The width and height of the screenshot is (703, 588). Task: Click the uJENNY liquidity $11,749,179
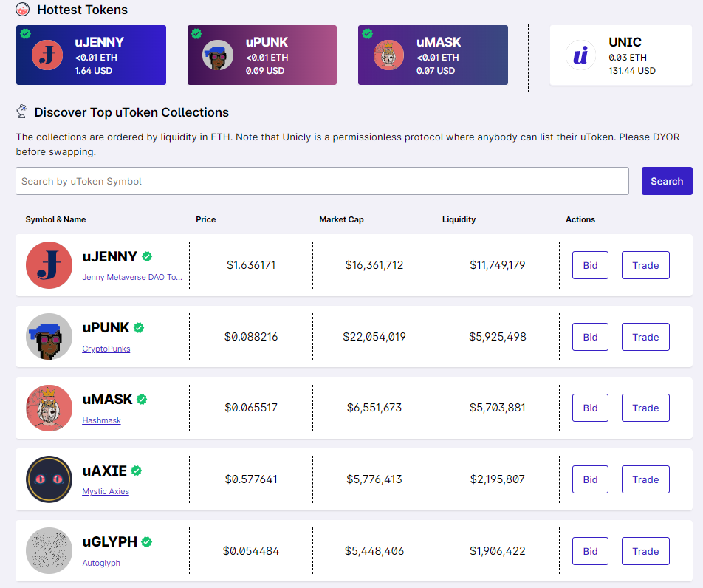click(498, 265)
